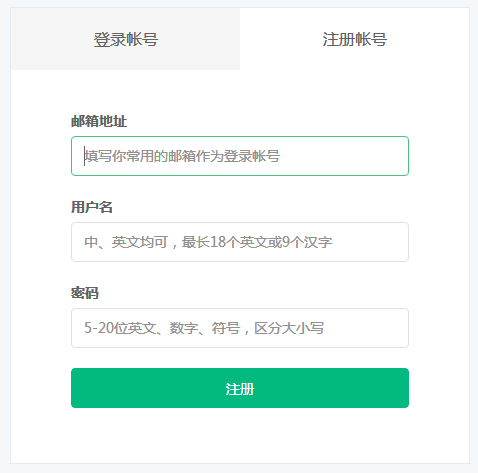
Task: Submit using the green 注册 button
Action: point(240,388)
